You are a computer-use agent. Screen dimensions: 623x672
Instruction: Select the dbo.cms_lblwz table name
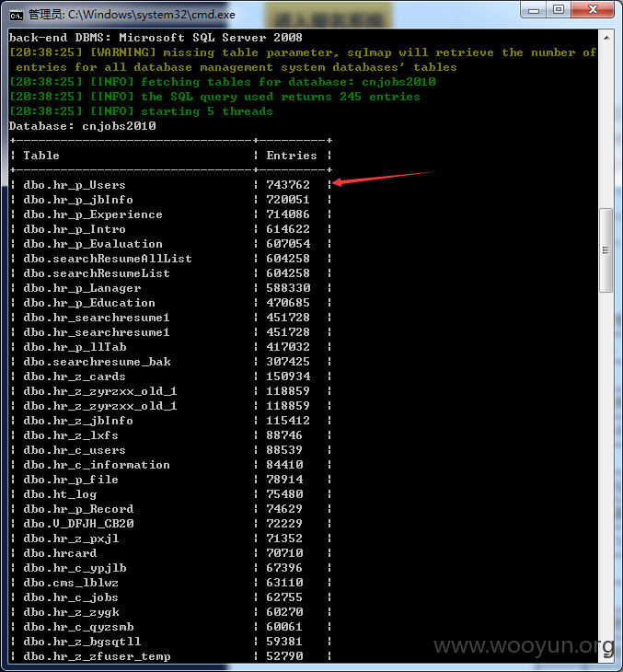[x=71, y=583]
